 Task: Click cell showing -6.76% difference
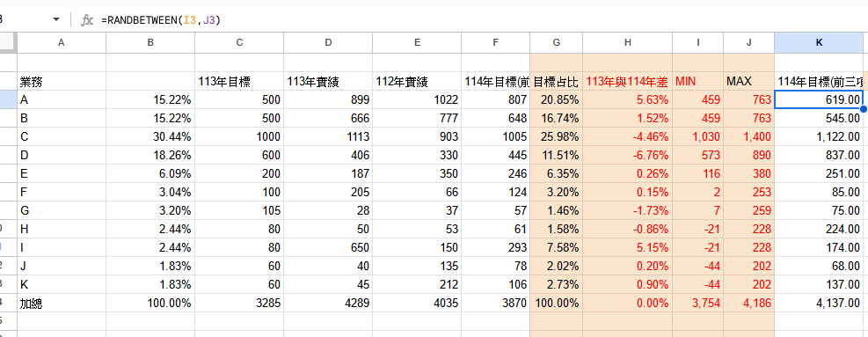click(x=628, y=155)
